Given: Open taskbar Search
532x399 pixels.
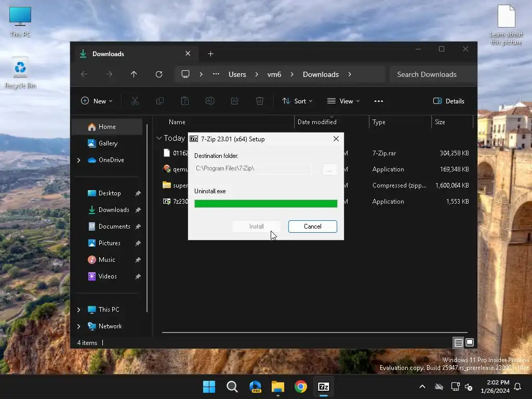Looking at the screenshot, I should pyautogui.click(x=232, y=387).
